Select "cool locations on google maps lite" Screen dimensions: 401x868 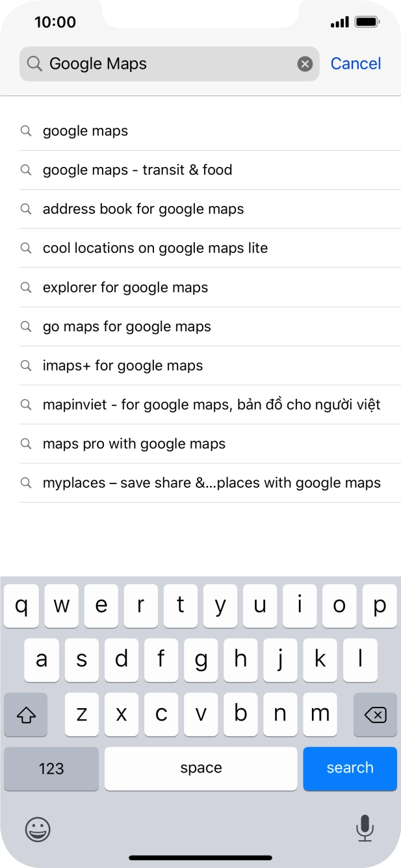click(156, 248)
